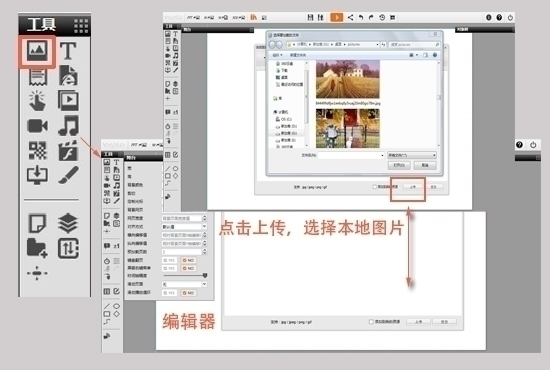This screenshot has width=550, height=370.
Task: Click the new folder button in the file chooser toolbar
Action: (x=298, y=55)
